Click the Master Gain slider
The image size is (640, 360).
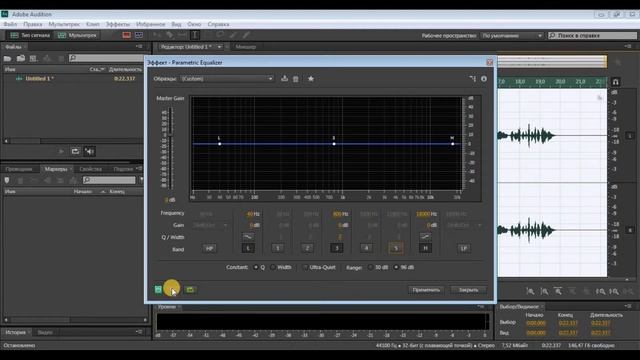pyautogui.click(x=171, y=149)
